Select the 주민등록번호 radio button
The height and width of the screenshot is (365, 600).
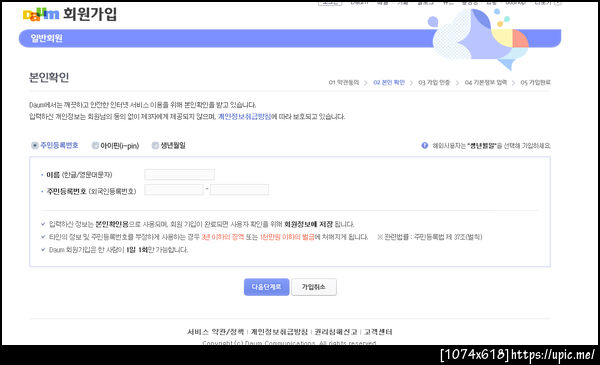35,145
